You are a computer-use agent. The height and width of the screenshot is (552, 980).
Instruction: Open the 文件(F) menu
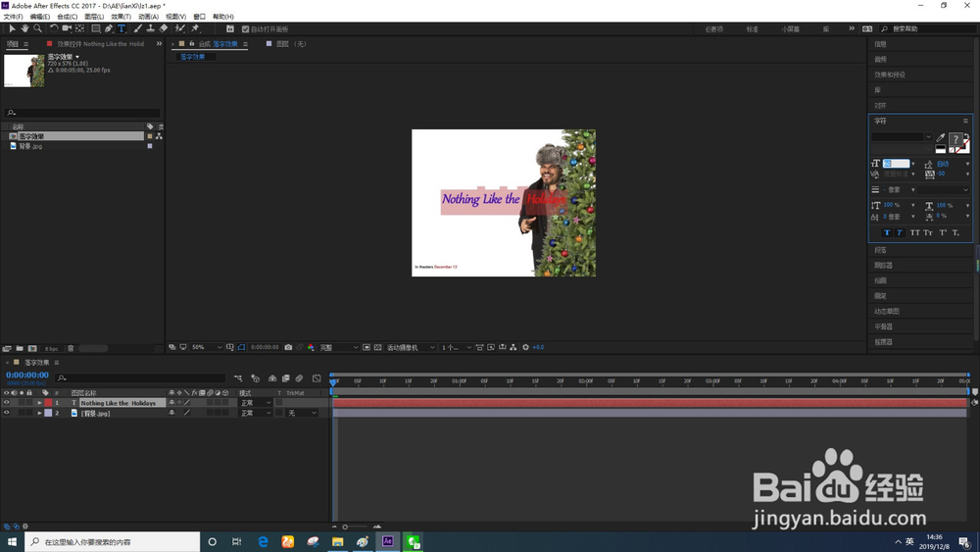13,17
